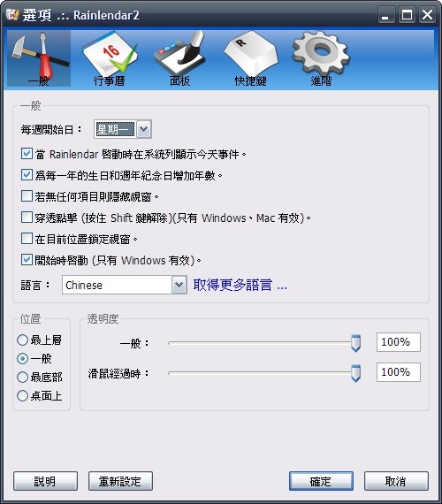Toggle 穿透點擊 click-through checkbox
The height and width of the screenshot is (504, 442).
pos(27,218)
